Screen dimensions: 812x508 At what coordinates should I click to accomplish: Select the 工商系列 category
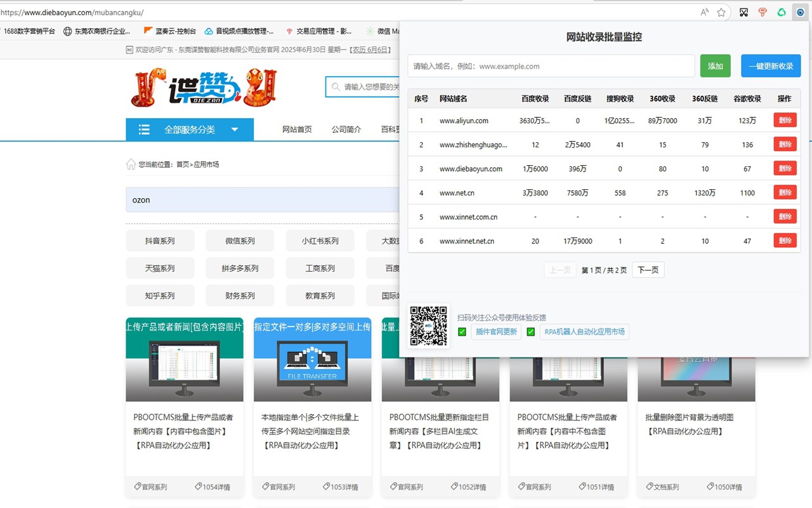coord(320,268)
